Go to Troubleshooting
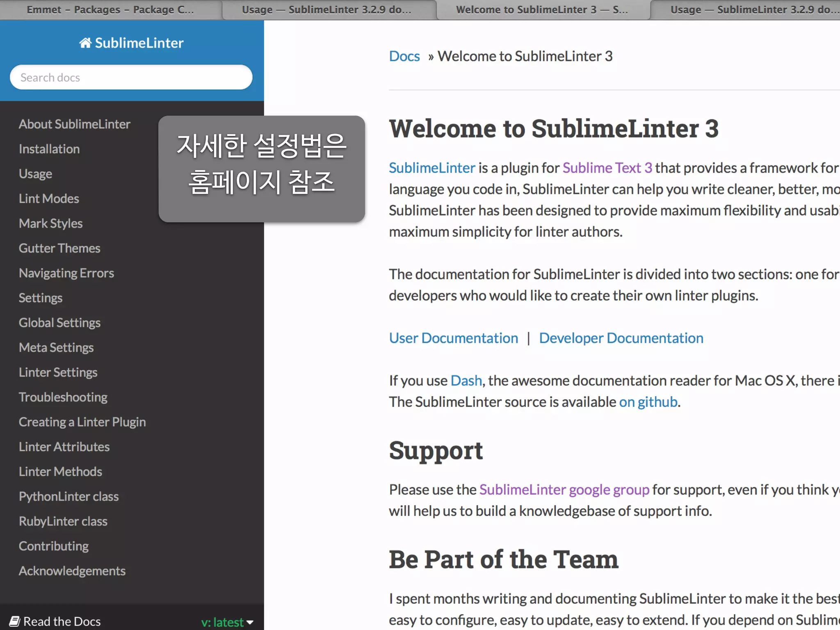Screen dimensions: 840x630 (63, 397)
